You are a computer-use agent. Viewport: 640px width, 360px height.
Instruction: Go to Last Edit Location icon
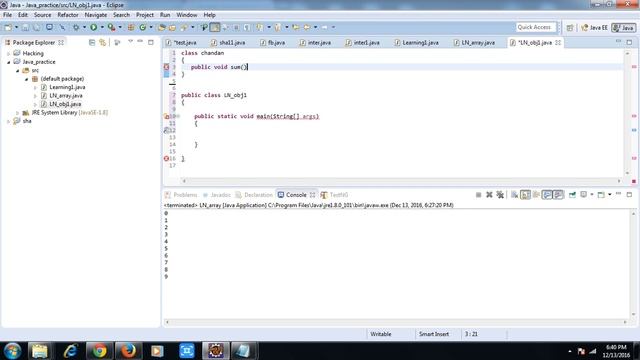296,27
